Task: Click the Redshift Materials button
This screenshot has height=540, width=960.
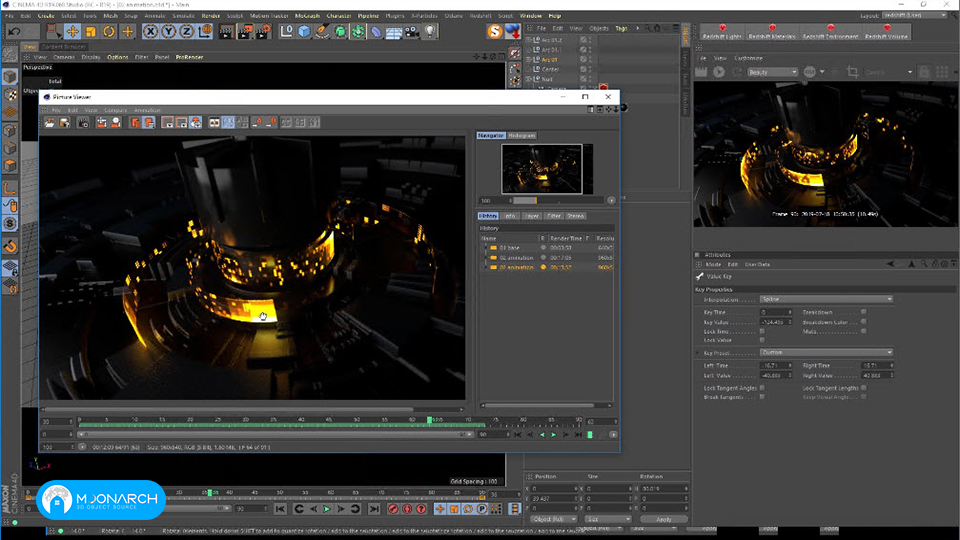Action: point(772,32)
